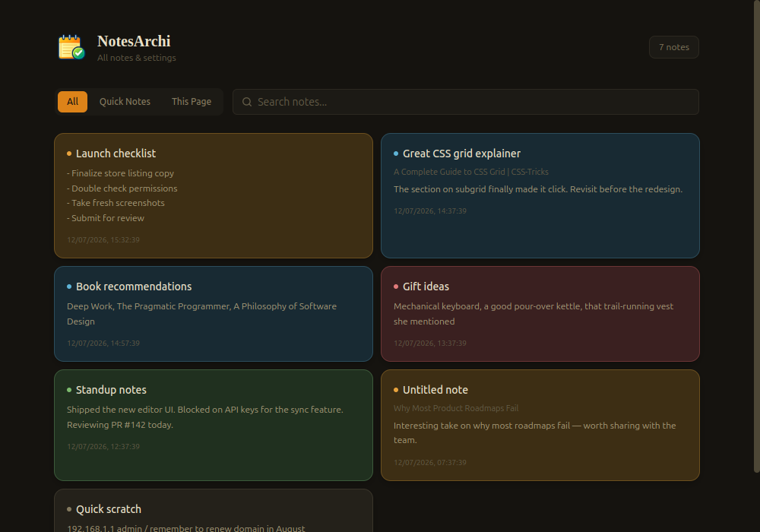760x532 pixels.
Task: Click the 'Take fresh screenshots' line
Action: click(116, 203)
